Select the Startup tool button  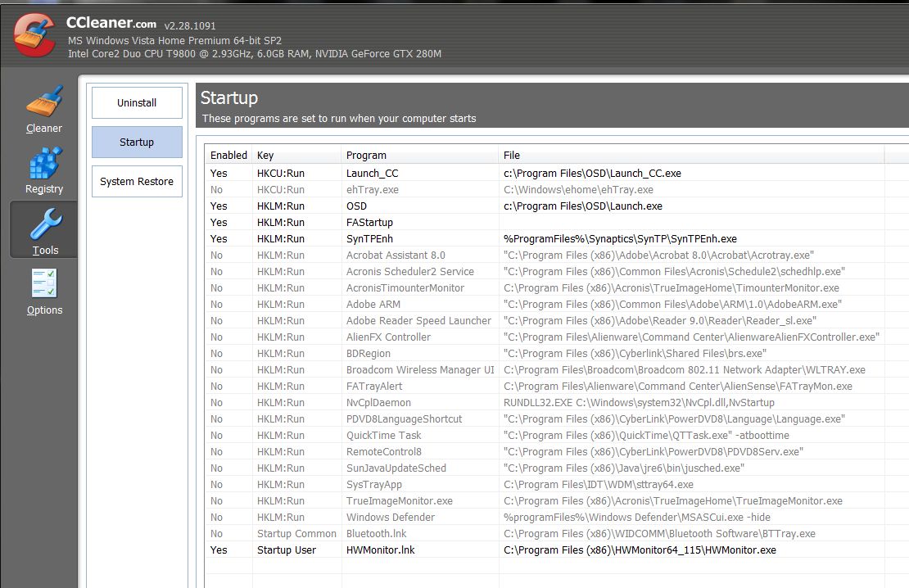coord(137,142)
